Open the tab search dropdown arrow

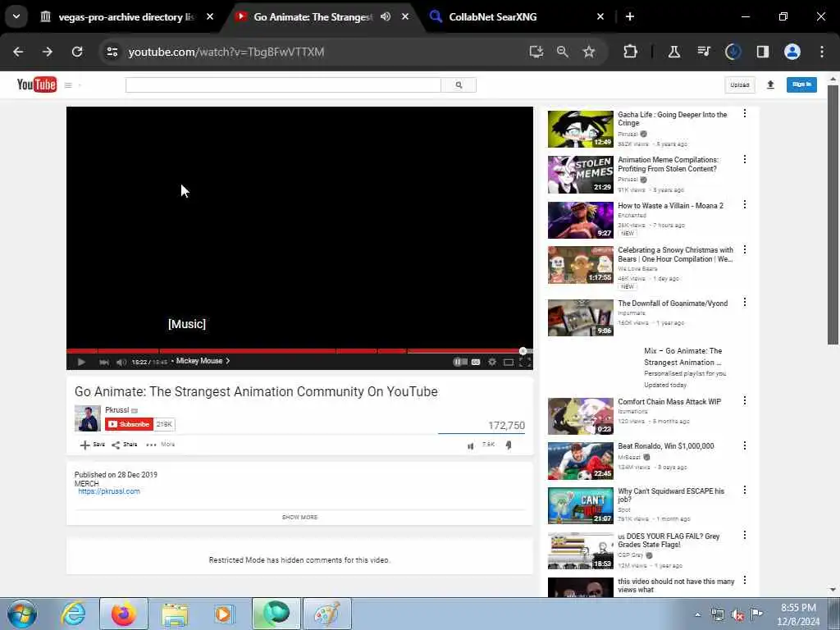point(16,16)
